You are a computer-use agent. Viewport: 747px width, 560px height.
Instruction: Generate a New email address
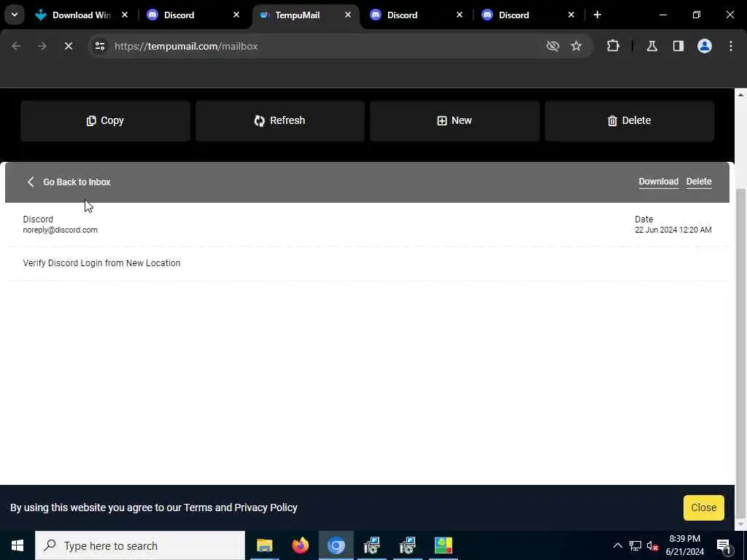[454, 121]
